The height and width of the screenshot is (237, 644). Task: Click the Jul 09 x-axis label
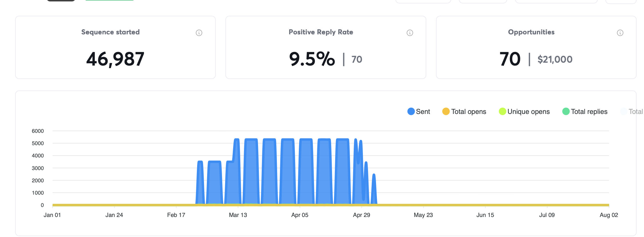point(547,215)
